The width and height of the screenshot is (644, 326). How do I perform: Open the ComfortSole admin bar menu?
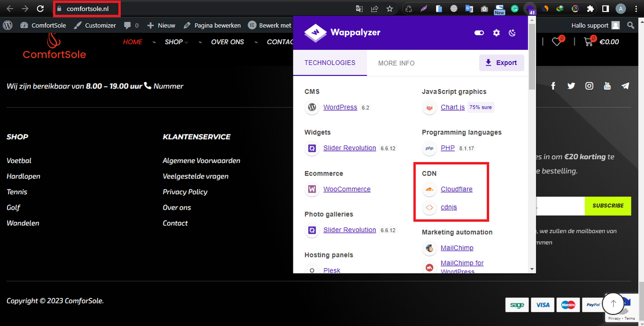43,25
